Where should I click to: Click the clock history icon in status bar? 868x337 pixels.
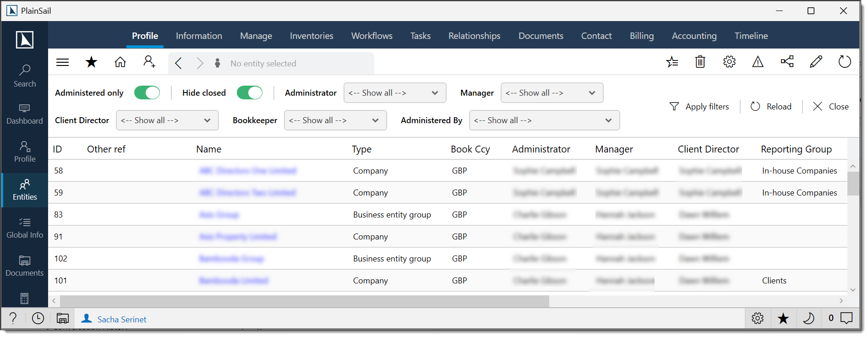click(x=38, y=318)
